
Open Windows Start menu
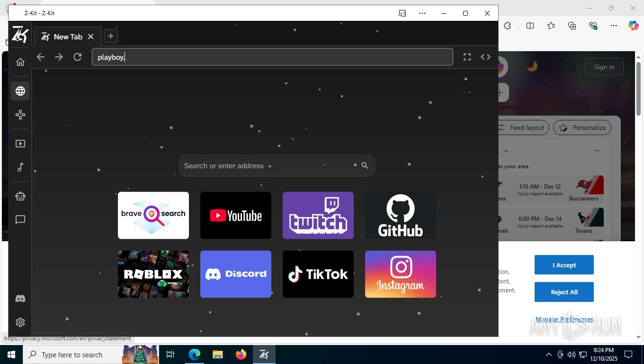[11, 355]
